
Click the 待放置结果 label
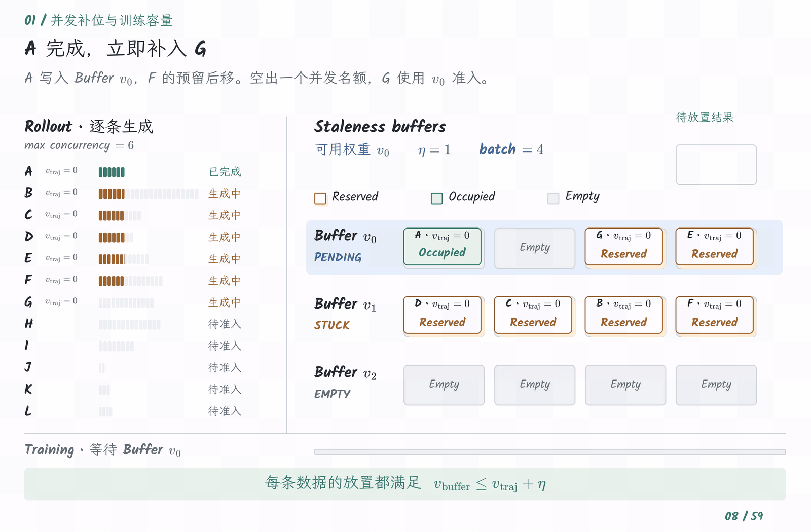[x=705, y=118]
